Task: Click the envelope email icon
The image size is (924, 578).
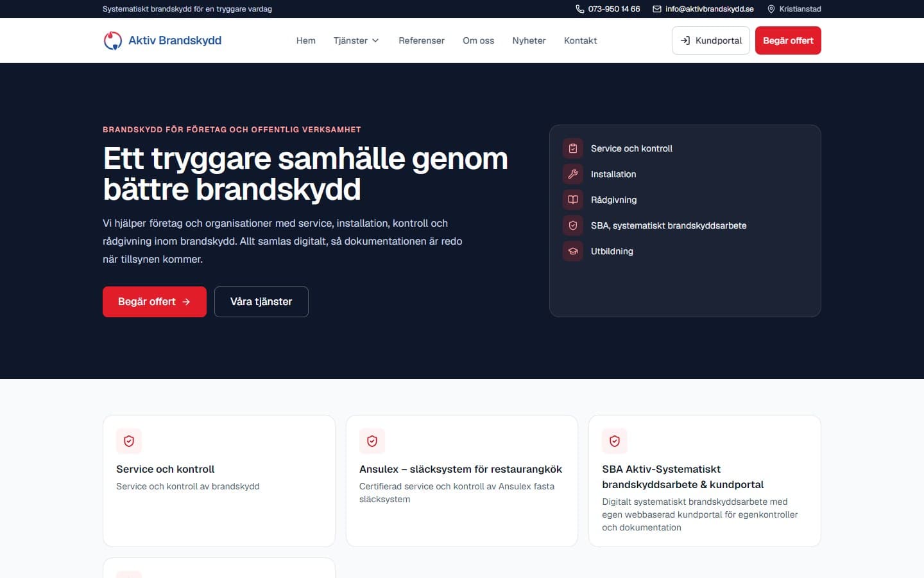Action: point(657,9)
